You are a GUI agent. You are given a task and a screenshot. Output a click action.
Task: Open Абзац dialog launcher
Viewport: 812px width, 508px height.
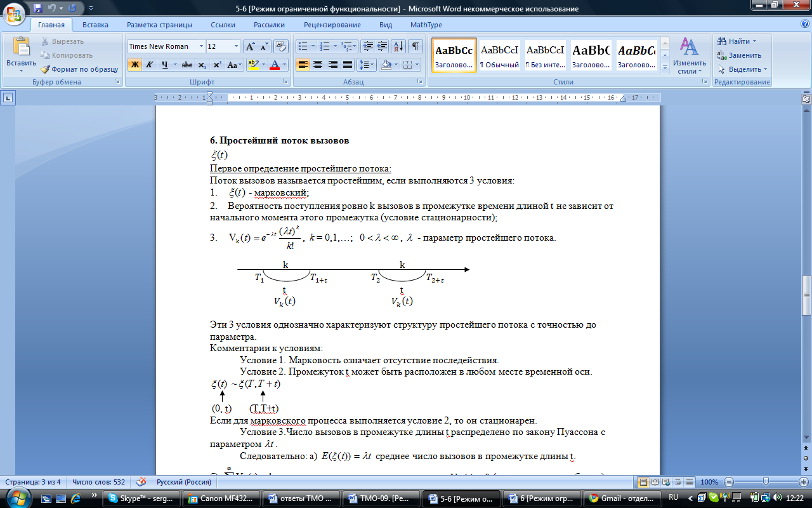pyautogui.click(x=420, y=82)
